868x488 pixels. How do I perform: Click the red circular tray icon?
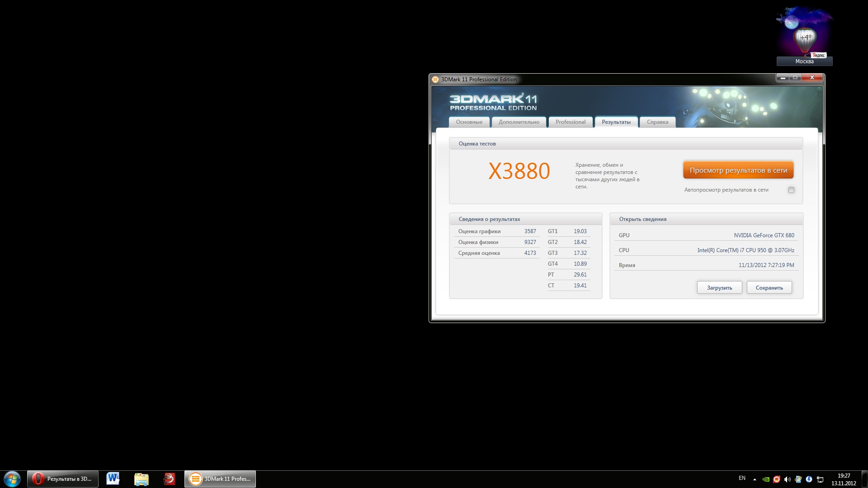click(777, 479)
